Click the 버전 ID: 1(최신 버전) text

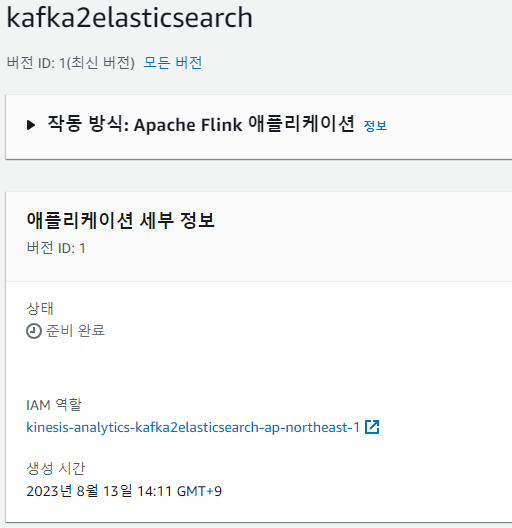[71, 63]
